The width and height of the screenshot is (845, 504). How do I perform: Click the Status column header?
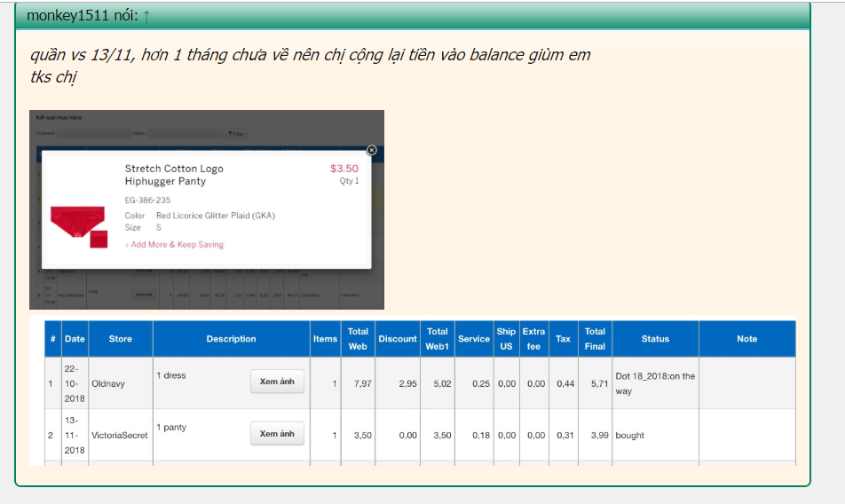(655, 339)
